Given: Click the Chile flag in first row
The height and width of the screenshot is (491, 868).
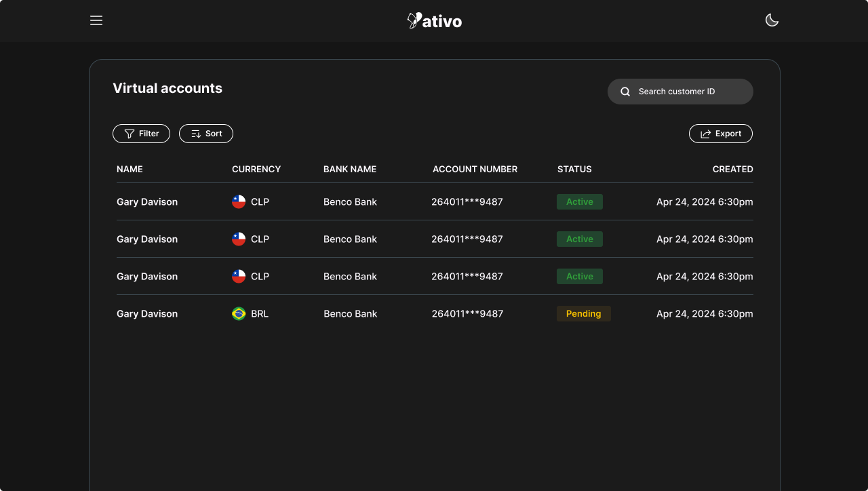Looking at the screenshot, I should point(239,201).
